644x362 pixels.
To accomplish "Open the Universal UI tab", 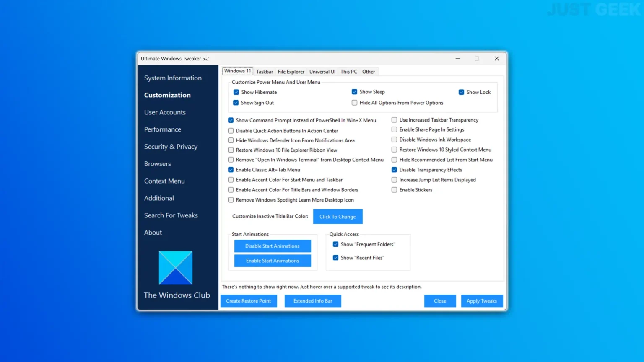I will tap(322, 72).
